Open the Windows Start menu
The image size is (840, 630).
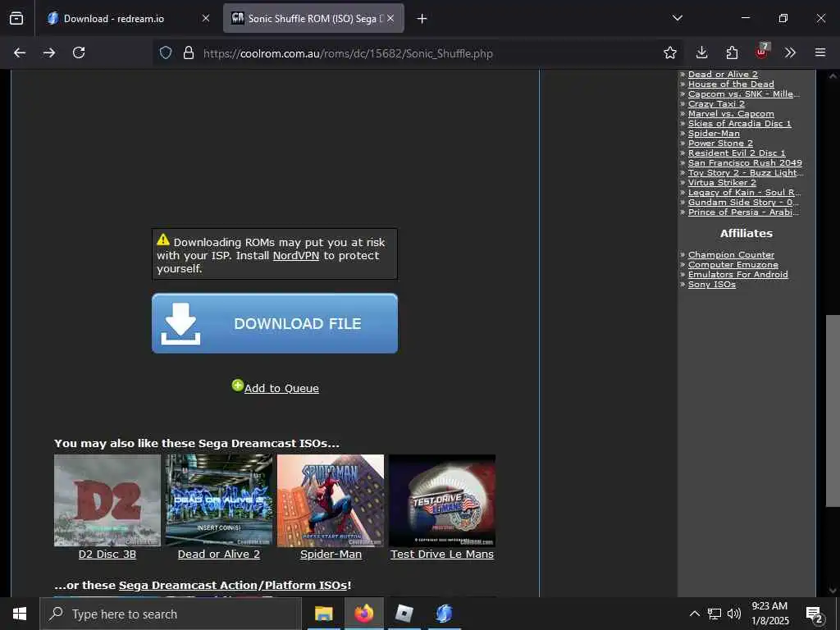tap(20, 614)
